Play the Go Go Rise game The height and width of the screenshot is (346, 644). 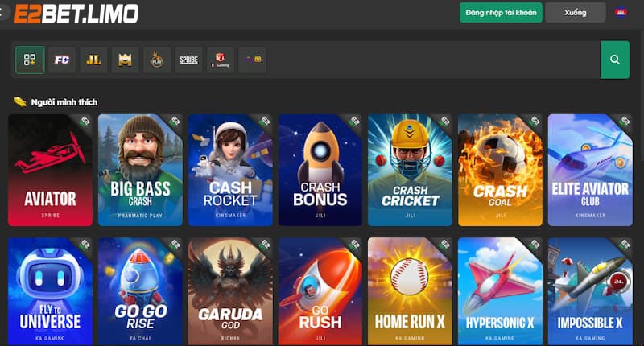(x=140, y=291)
